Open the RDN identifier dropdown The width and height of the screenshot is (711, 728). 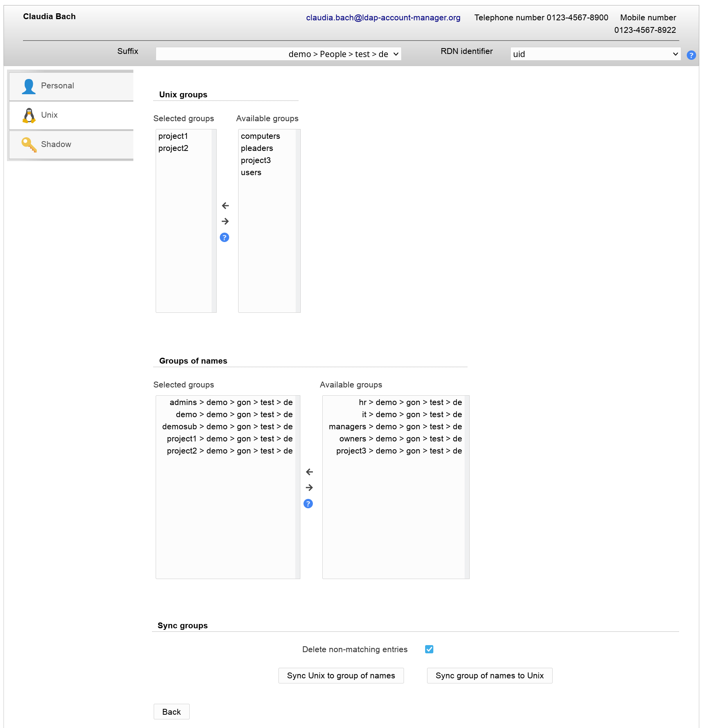pyautogui.click(x=595, y=54)
